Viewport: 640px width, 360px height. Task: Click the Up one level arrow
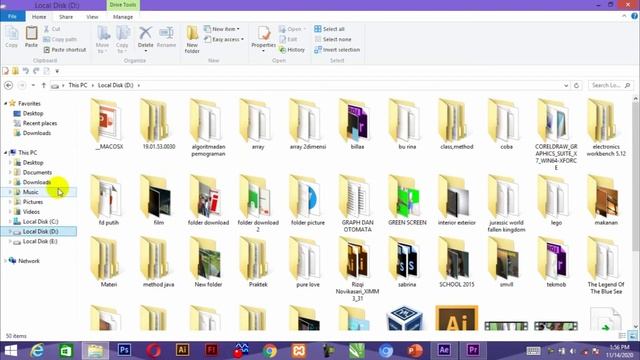coord(44,85)
